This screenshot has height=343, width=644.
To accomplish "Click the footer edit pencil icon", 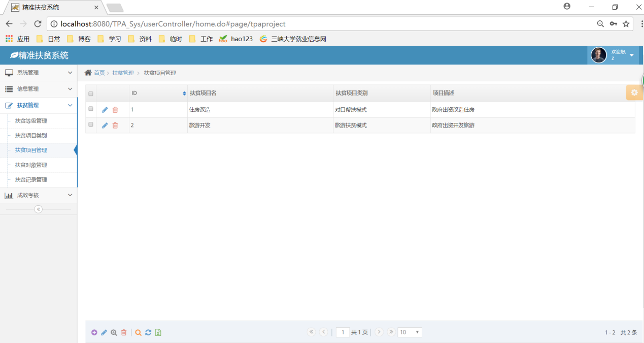I will pyautogui.click(x=104, y=332).
